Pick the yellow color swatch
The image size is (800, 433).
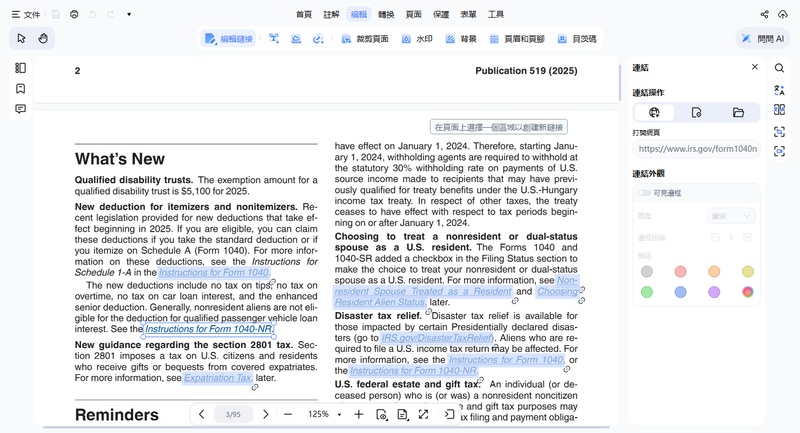[x=747, y=271]
